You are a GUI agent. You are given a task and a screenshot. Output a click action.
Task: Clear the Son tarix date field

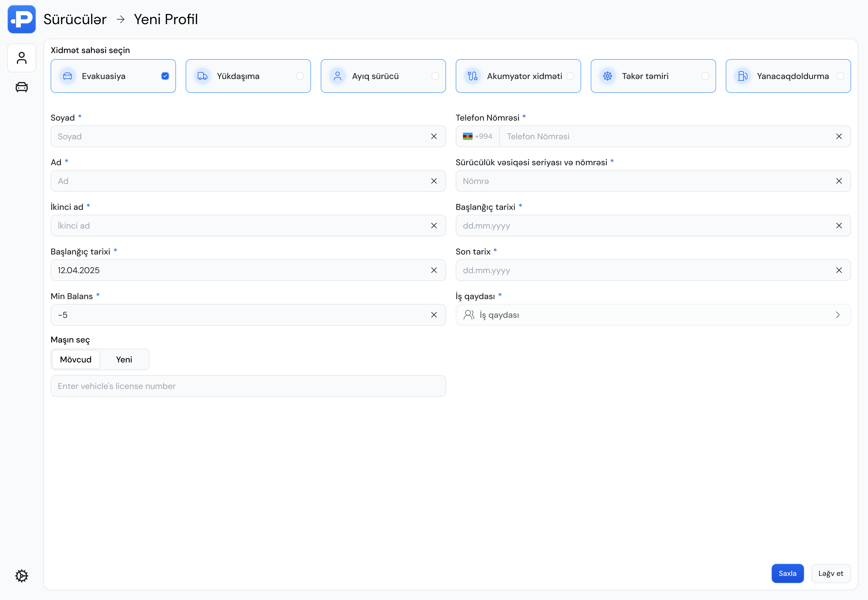839,270
